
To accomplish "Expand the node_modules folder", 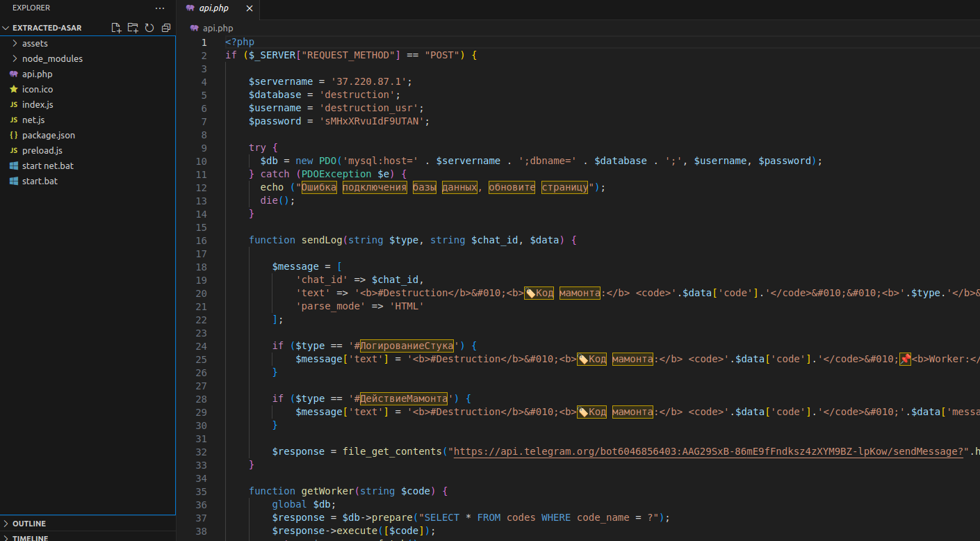I will [x=15, y=58].
